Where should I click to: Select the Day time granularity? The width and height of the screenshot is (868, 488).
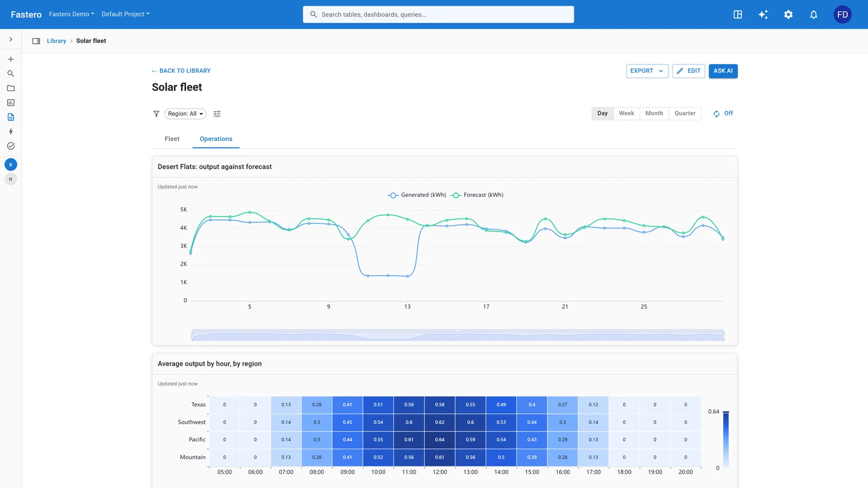tap(602, 113)
